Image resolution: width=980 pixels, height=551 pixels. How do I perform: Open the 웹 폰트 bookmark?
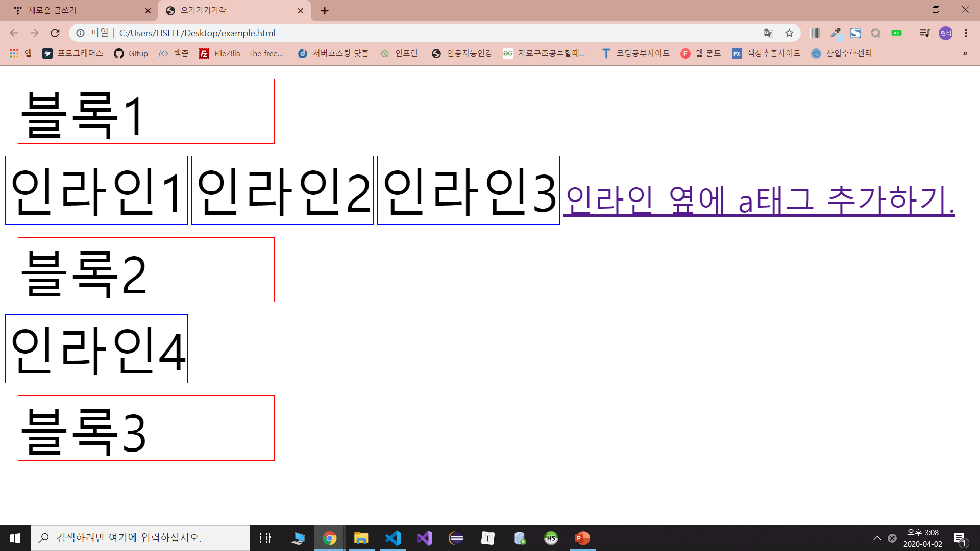tap(701, 53)
